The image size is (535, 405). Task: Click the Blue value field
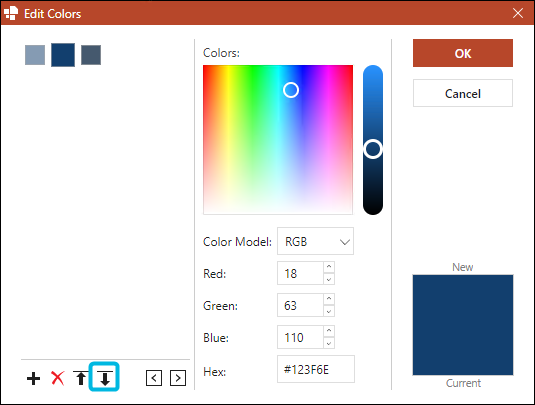pyautogui.click(x=300, y=337)
